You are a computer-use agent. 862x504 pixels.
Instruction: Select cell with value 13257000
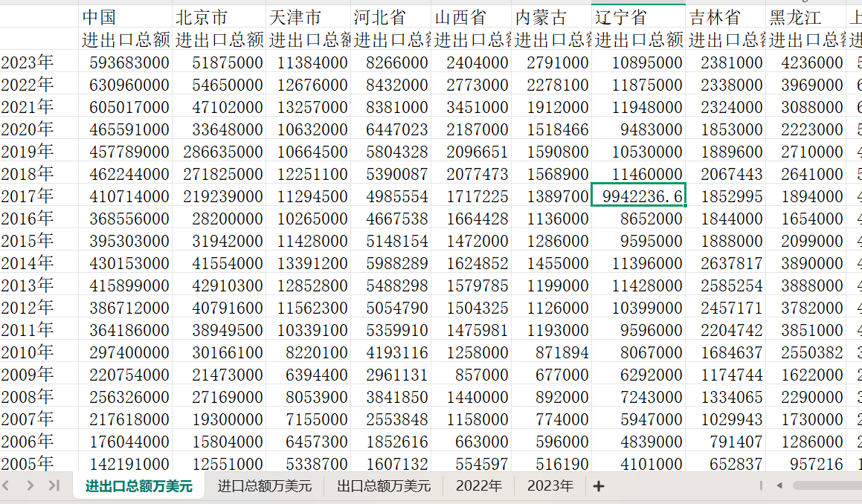tap(309, 107)
